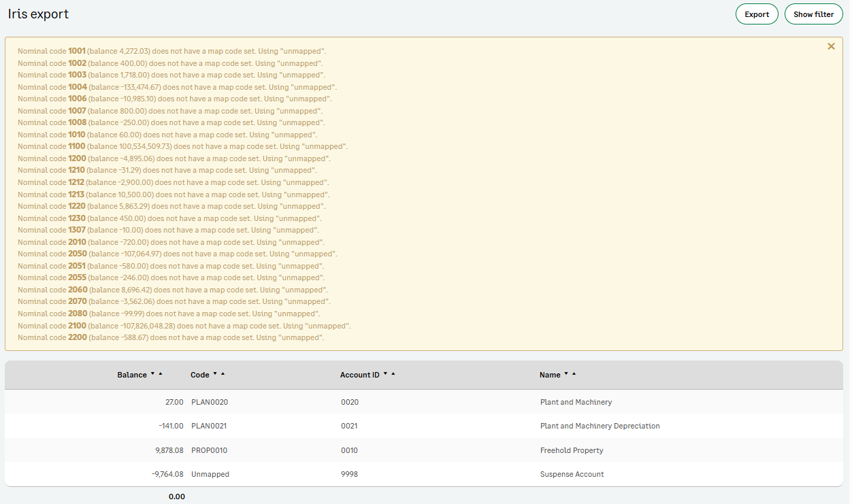
Task: Click the -9,764.08 balance value
Action: tap(167, 474)
